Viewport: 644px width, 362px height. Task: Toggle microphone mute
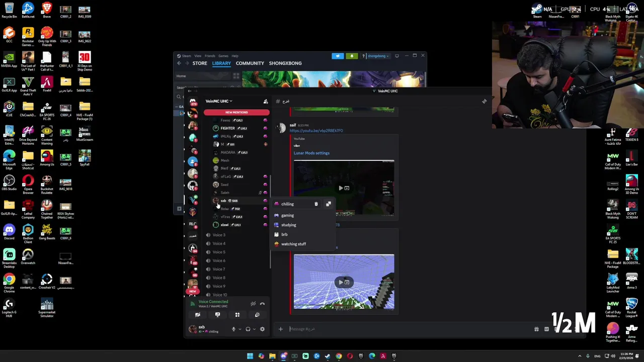[x=233, y=329]
